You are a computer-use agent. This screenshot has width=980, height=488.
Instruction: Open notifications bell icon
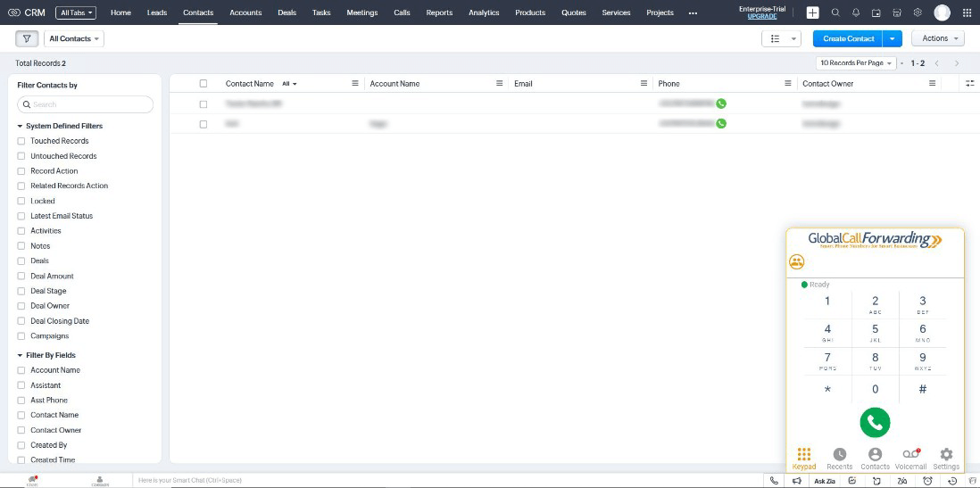click(x=856, y=12)
